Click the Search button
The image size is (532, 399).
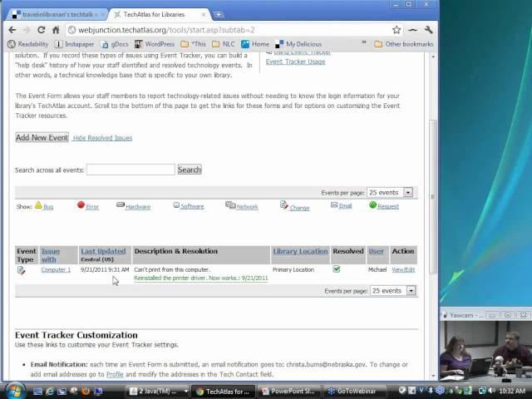click(190, 170)
